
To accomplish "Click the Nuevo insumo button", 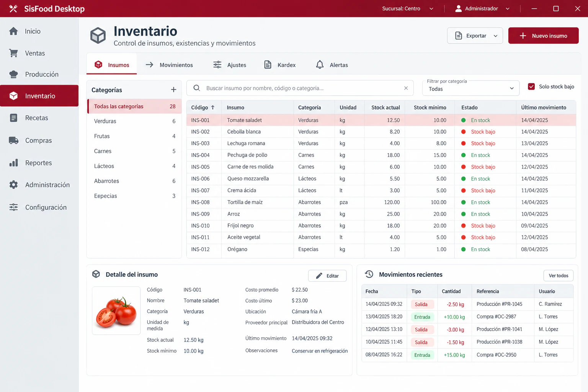I will (543, 36).
